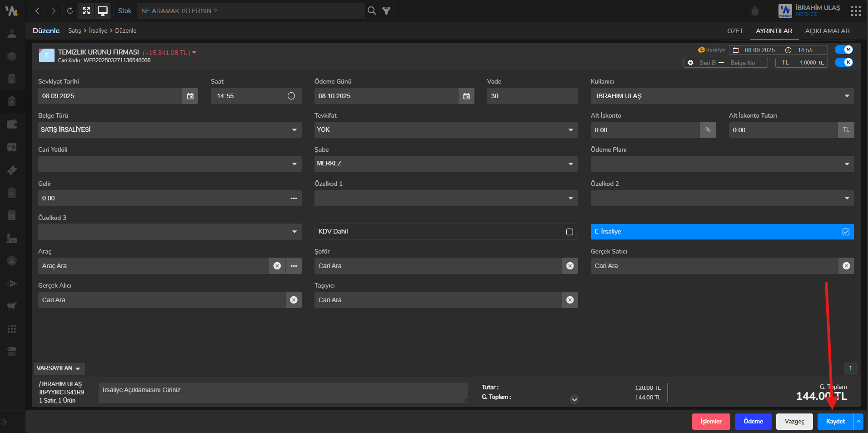Click the fullscreen expand icon

tap(86, 11)
